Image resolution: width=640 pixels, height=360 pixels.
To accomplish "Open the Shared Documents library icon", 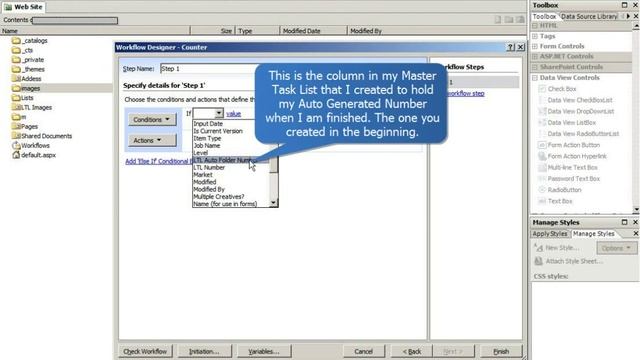I will (16, 136).
